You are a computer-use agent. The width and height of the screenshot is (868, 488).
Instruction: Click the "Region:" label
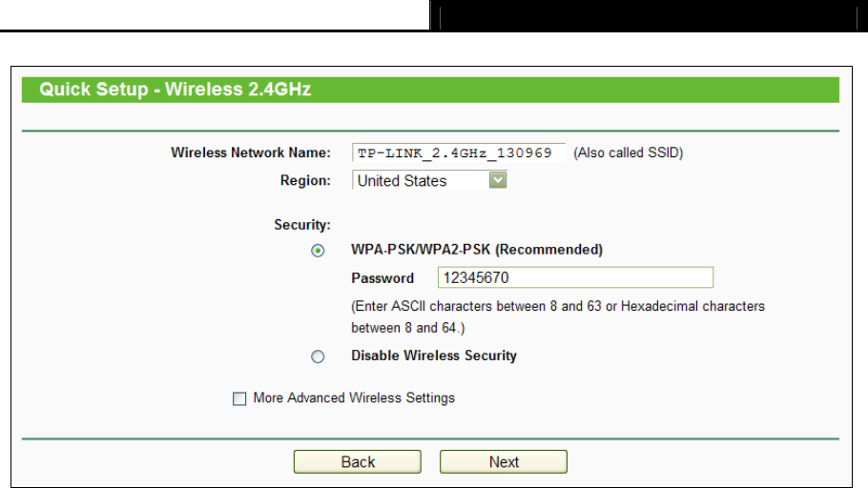tap(305, 180)
